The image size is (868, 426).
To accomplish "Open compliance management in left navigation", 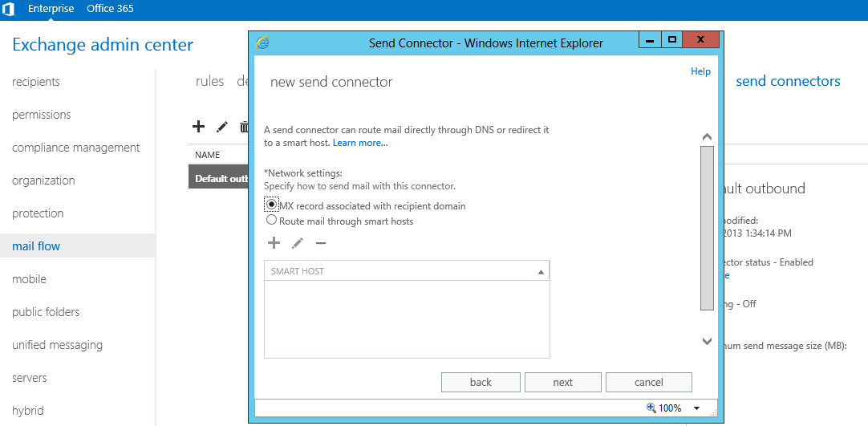I will pos(76,148).
